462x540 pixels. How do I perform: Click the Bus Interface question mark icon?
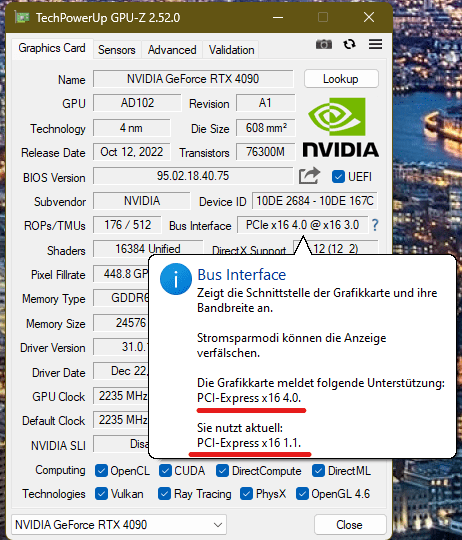coord(375,225)
